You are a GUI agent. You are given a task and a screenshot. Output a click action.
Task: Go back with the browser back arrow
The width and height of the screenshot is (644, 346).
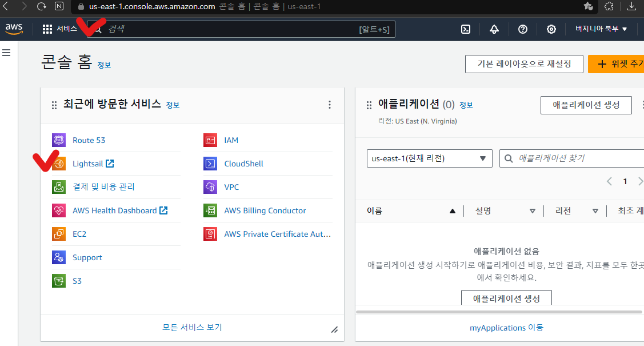(x=6, y=6)
